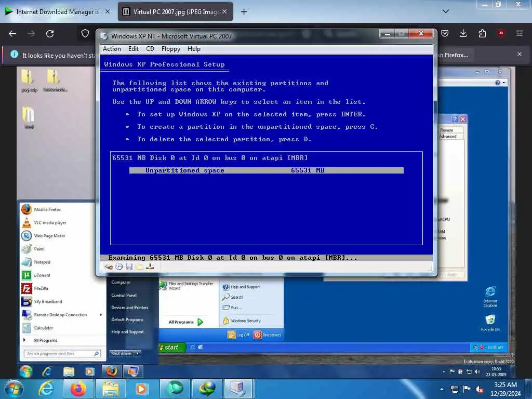This screenshot has height=399, width=532.
Task: Open Windows Media Player on the host taskbar
Action: point(141,389)
